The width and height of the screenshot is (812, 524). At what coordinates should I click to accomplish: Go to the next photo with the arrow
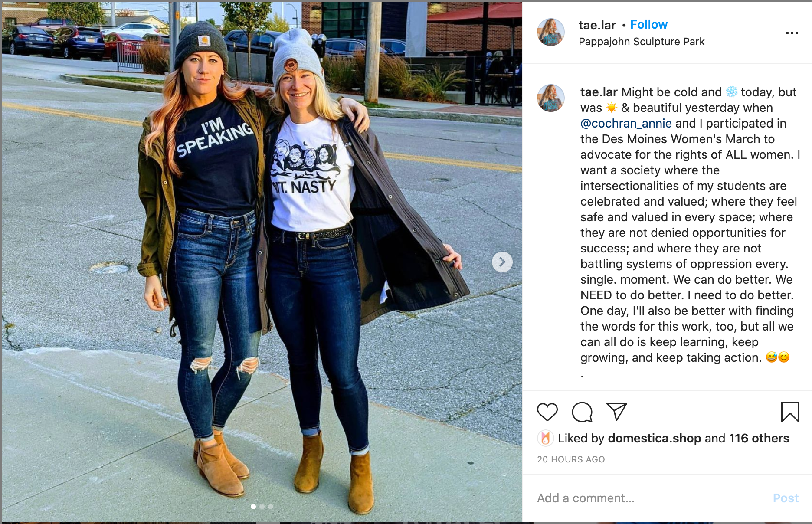click(502, 262)
